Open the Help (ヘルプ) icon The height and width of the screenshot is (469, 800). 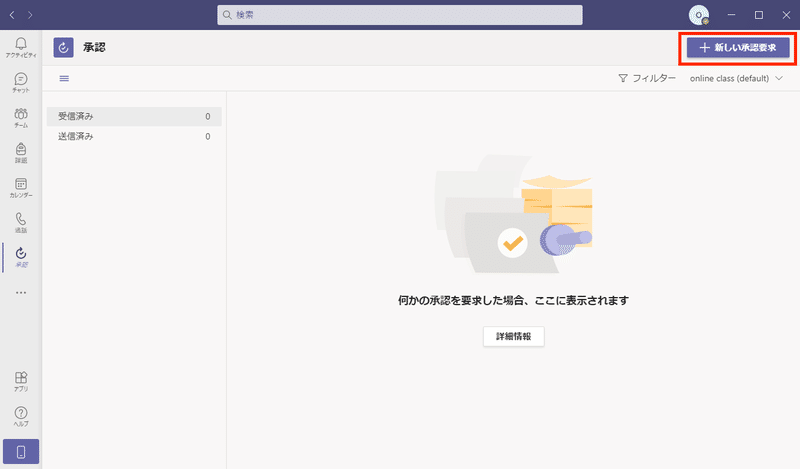point(21,416)
